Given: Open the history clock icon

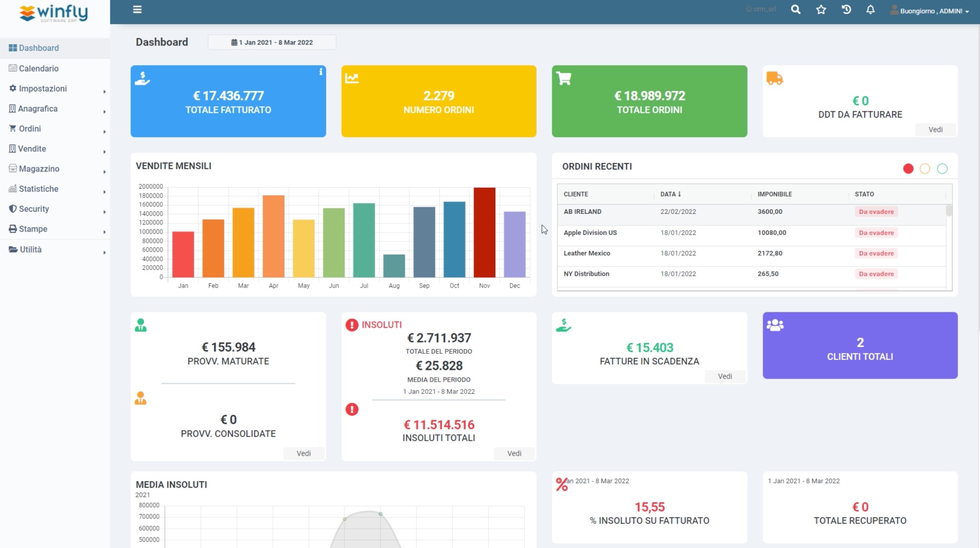Looking at the screenshot, I should point(846,10).
